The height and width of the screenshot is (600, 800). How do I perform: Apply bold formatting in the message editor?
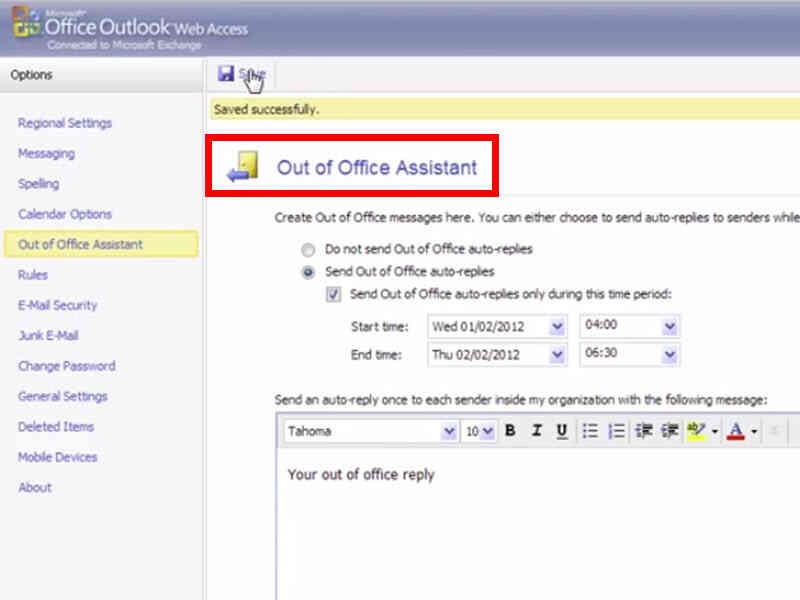click(x=510, y=430)
